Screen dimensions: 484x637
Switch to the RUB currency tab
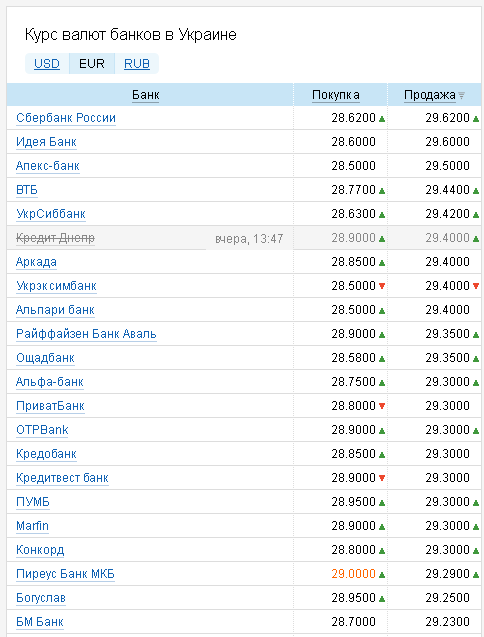pyautogui.click(x=137, y=64)
